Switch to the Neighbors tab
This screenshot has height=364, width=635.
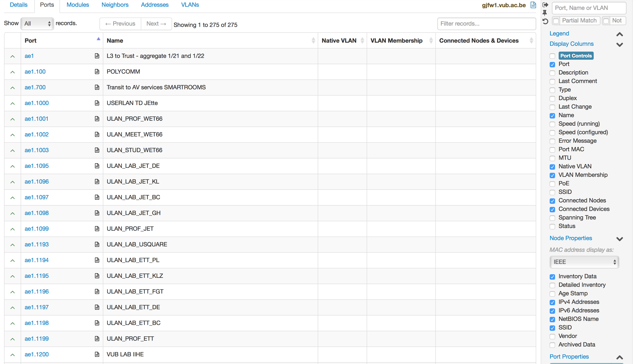pyautogui.click(x=115, y=5)
